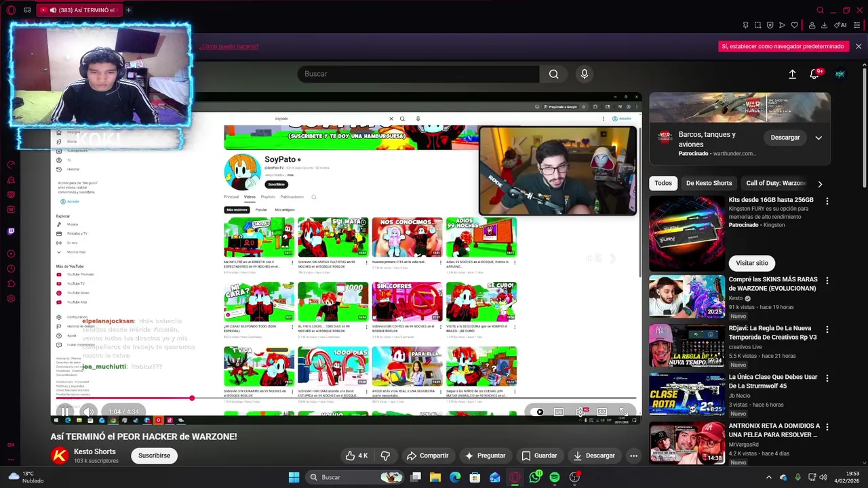Open options for RDjavi video
The height and width of the screenshot is (488, 868).
pos(827,329)
